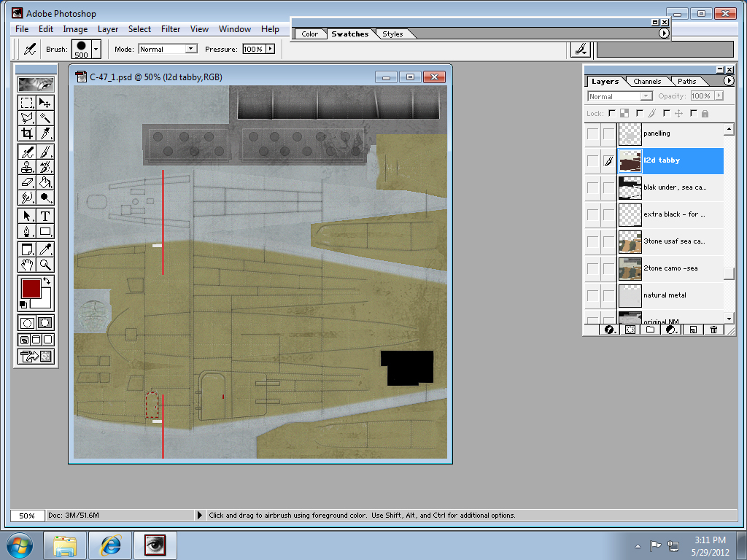Select the Magic Wand tool
The image size is (747, 560).
(44, 118)
